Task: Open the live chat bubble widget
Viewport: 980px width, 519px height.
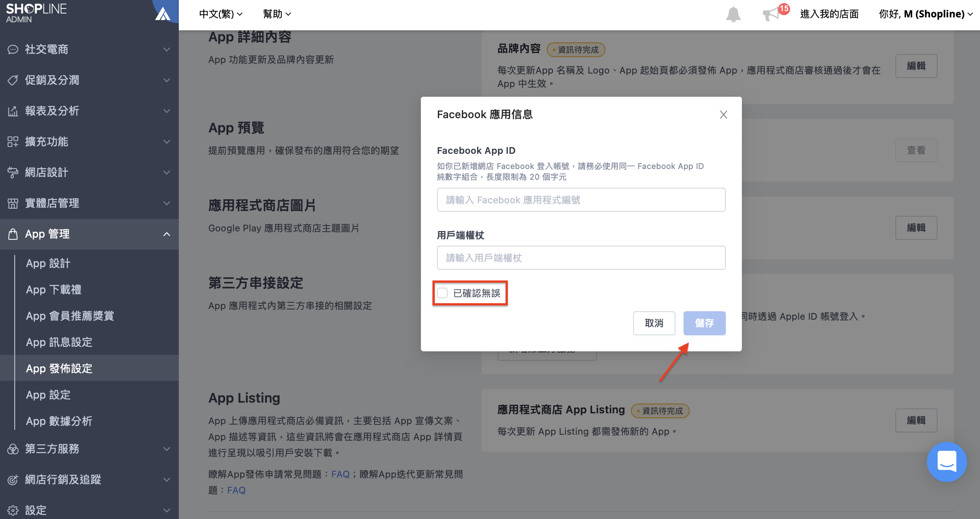Action: pyautogui.click(x=947, y=461)
